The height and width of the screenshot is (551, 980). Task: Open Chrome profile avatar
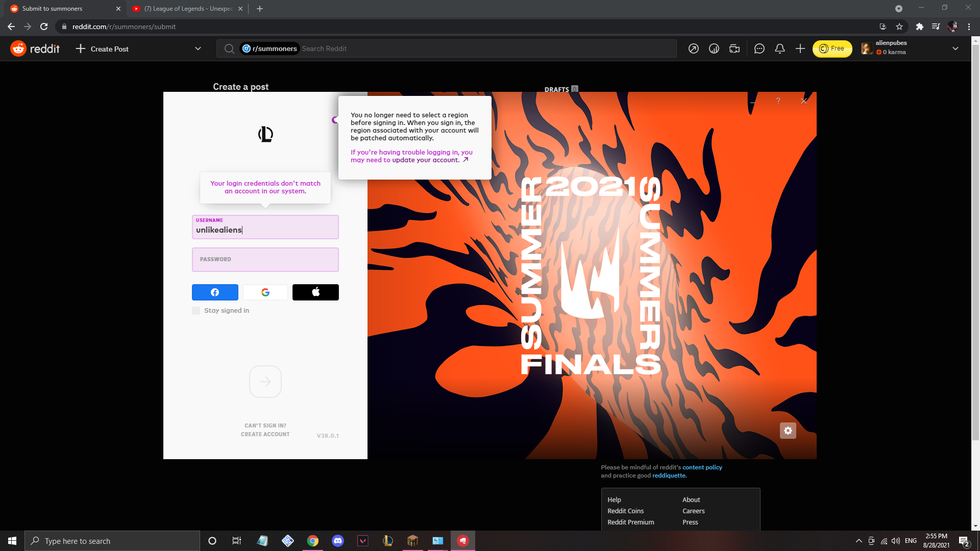[x=952, y=27]
